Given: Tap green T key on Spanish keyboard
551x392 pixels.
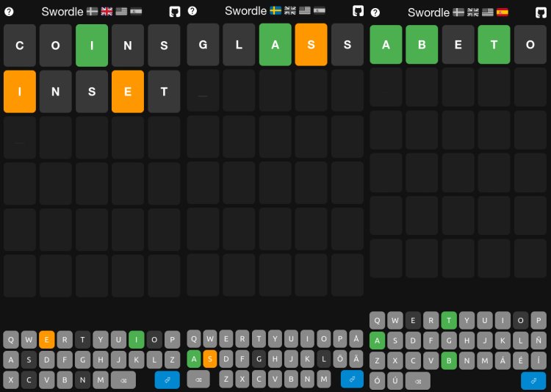Looking at the screenshot, I should (x=449, y=320).
